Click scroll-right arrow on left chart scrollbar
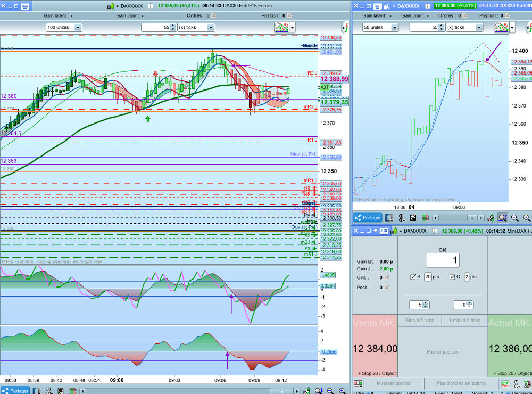 coord(296,391)
